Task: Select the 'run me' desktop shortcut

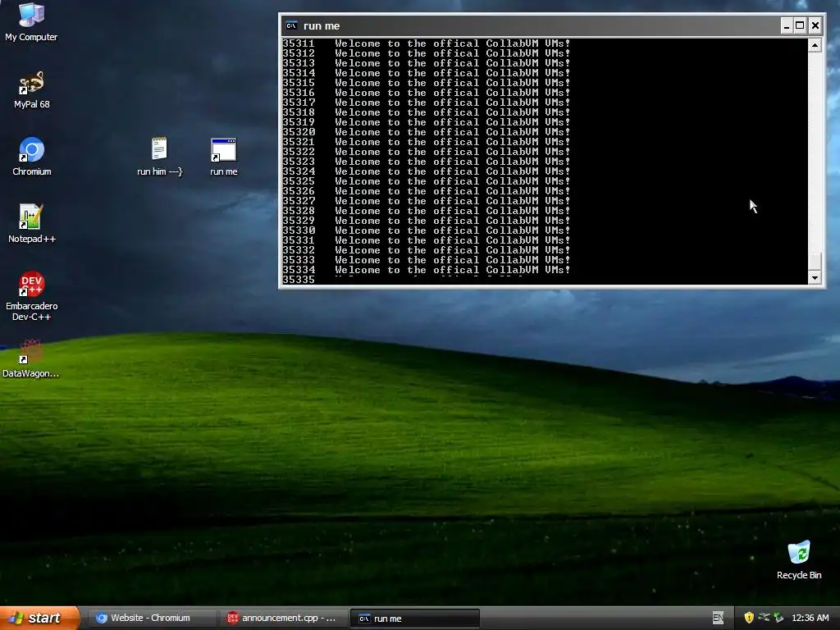Action: (x=223, y=157)
